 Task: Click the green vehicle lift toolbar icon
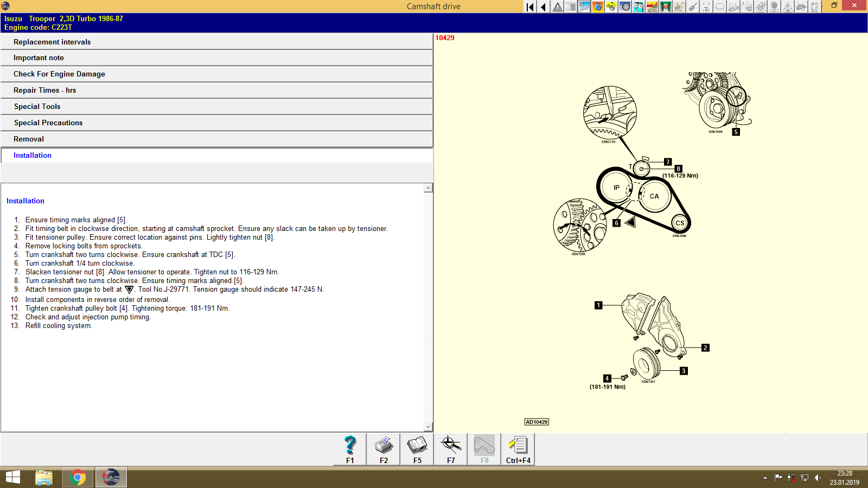click(x=665, y=7)
